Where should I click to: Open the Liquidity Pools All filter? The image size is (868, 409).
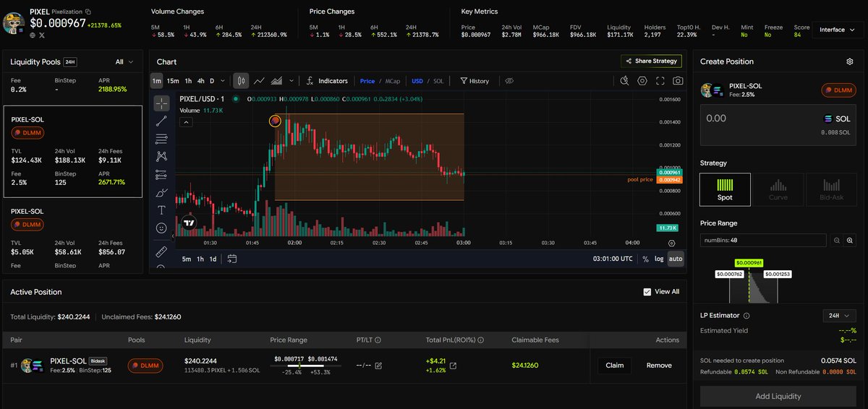pyautogui.click(x=124, y=62)
